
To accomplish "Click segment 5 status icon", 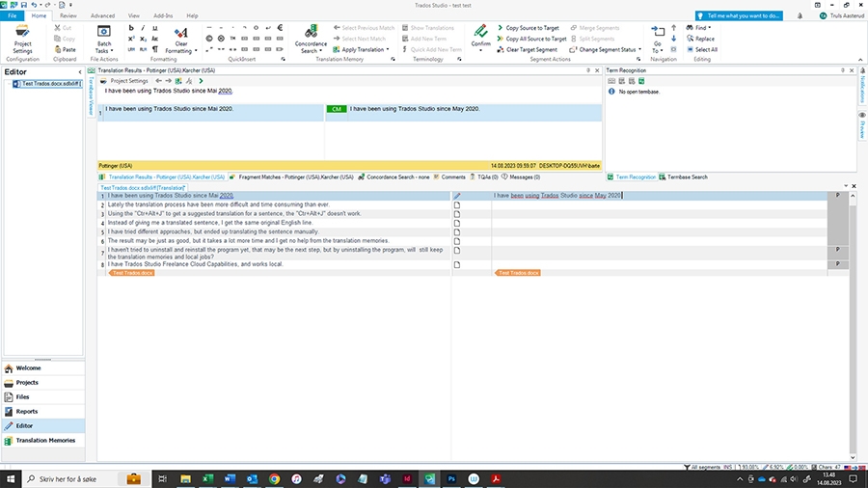I will coord(457,231).
